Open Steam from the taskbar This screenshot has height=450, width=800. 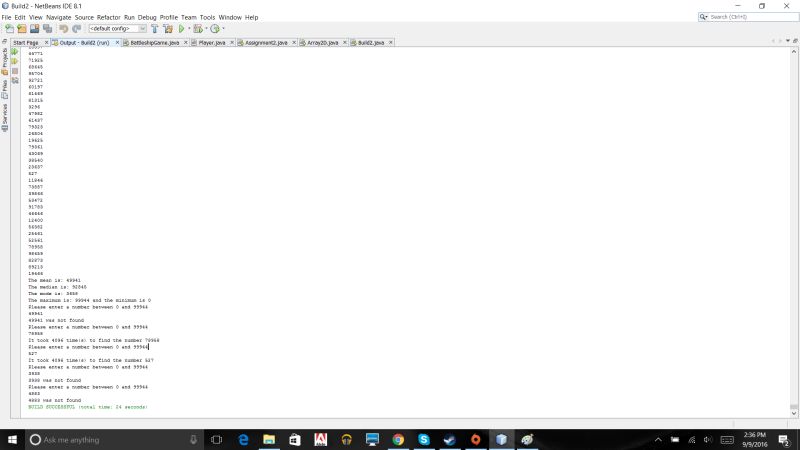[x=449, y=439]
